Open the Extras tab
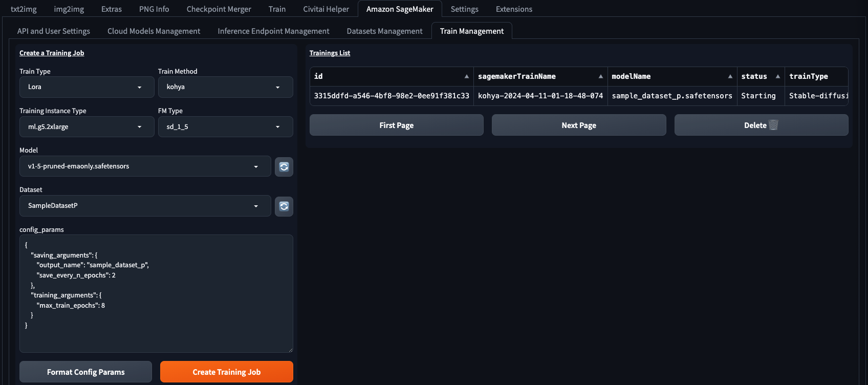The height and width of the screenshot is (385, 868). 112,9
